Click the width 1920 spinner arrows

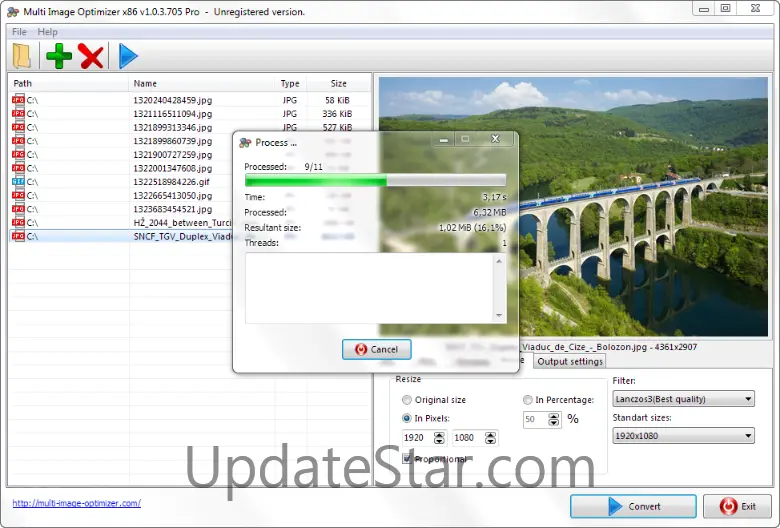click(x=439, y=437)
